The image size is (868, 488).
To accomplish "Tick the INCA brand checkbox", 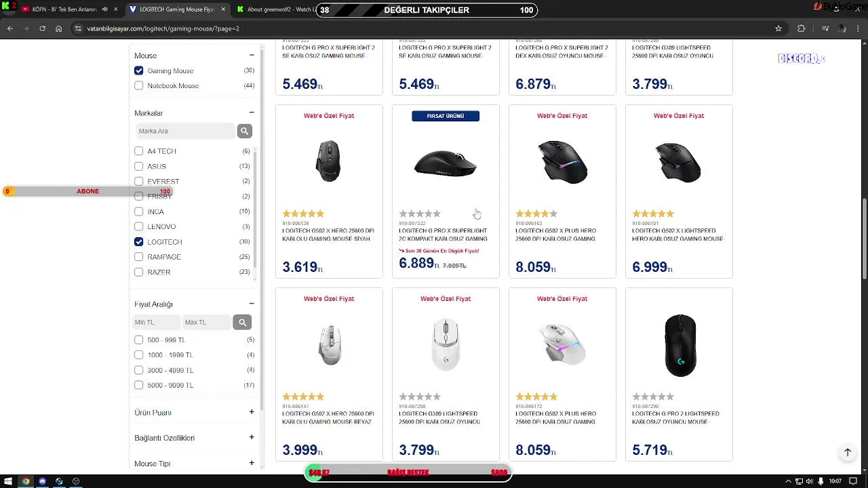I will pyautogui.click(x=139, y=211).
